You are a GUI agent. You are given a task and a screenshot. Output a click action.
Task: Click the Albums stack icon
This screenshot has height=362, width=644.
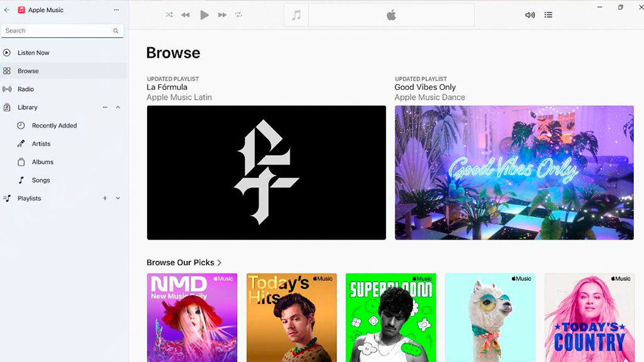[x=21, y=162]
